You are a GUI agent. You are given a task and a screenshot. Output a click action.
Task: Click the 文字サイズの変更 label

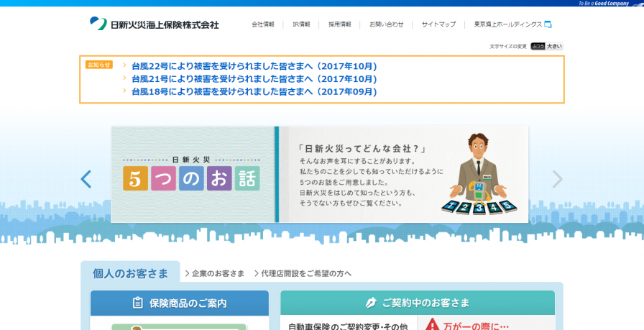click(x=508, y=47)
